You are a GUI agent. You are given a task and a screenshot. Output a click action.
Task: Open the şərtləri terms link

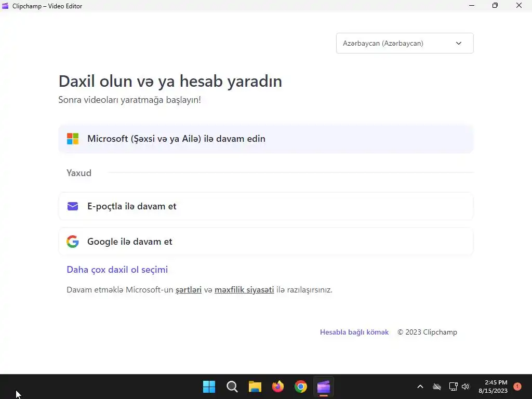click(188, 290)
